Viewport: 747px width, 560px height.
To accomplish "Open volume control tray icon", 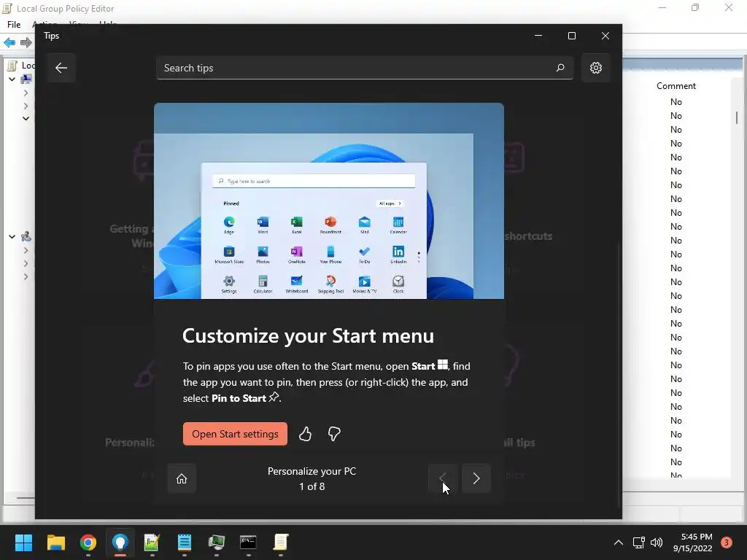I will pos(657,542).
